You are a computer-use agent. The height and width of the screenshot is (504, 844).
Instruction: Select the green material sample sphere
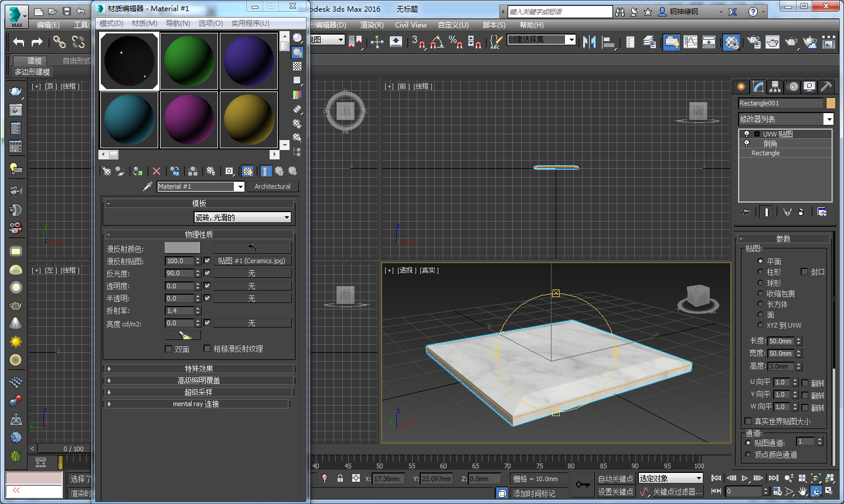pos(189,61)
